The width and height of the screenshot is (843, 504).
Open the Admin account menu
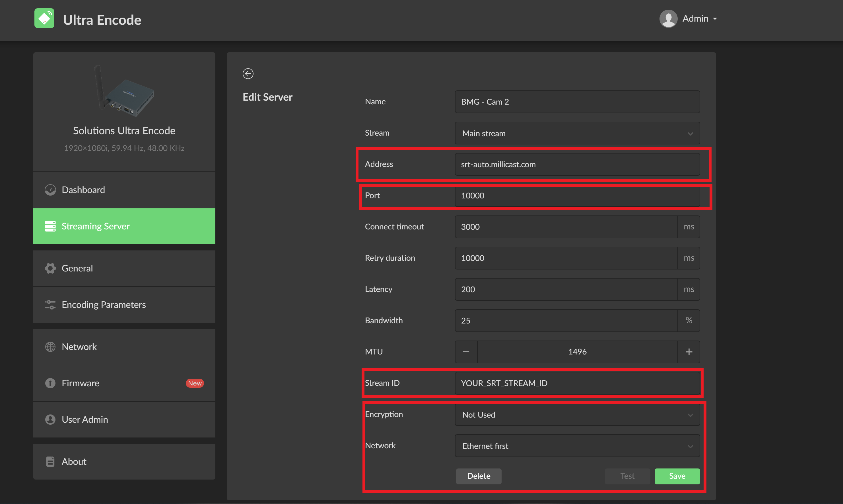pyautogui.click(x=700, y=19)
